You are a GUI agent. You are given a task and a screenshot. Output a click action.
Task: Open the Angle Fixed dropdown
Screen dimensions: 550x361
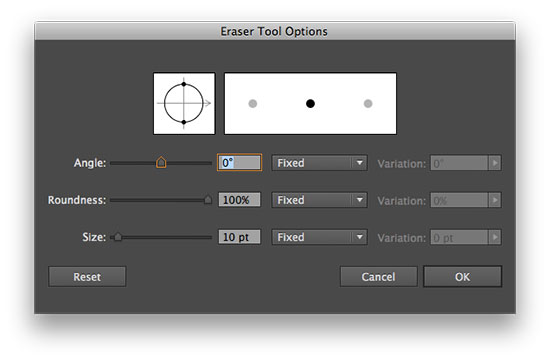coord(320,163)
